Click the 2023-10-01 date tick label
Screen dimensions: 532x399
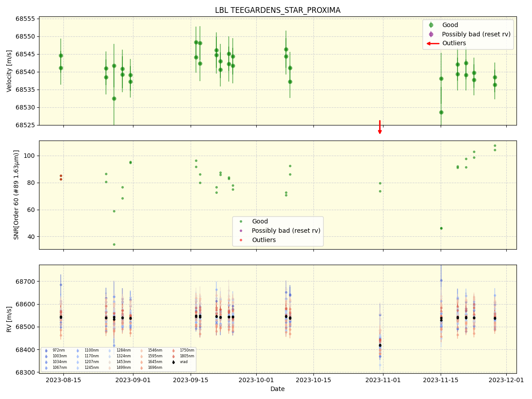[256, 380]
